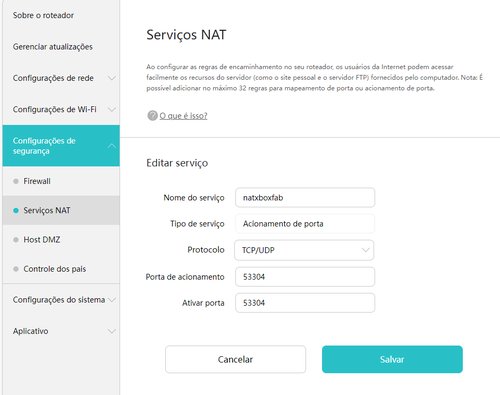Screen dimensions: 500x395
Task: Collapse Configurações de segurança chevron
Action: click(112, 146)
